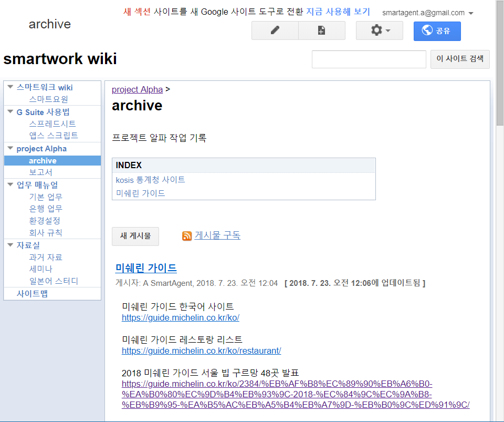Viewport: 504px width, 422px height.
Task: Collapse the 'project Alpha' sidebar section
Action: pyautogui.click(x=9, y=148)
